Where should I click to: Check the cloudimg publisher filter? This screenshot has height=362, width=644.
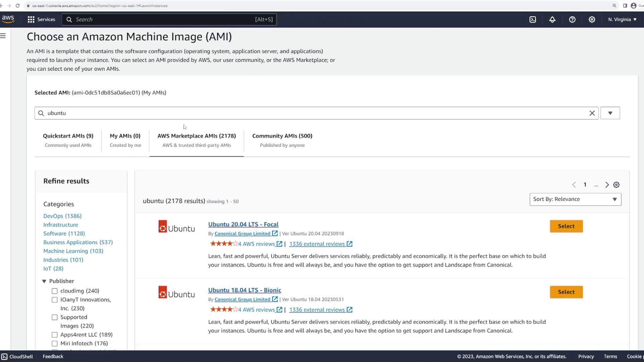click(55, 291)
